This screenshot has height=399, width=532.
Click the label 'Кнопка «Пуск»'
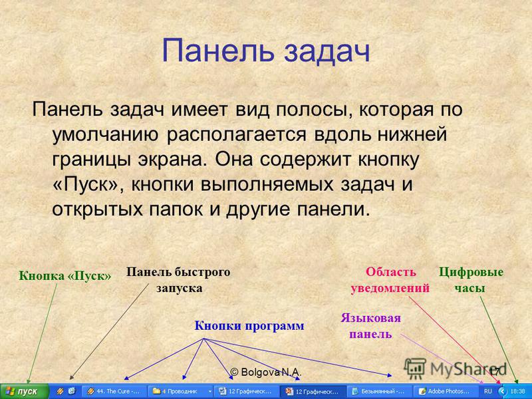click(x=65, y=275)
